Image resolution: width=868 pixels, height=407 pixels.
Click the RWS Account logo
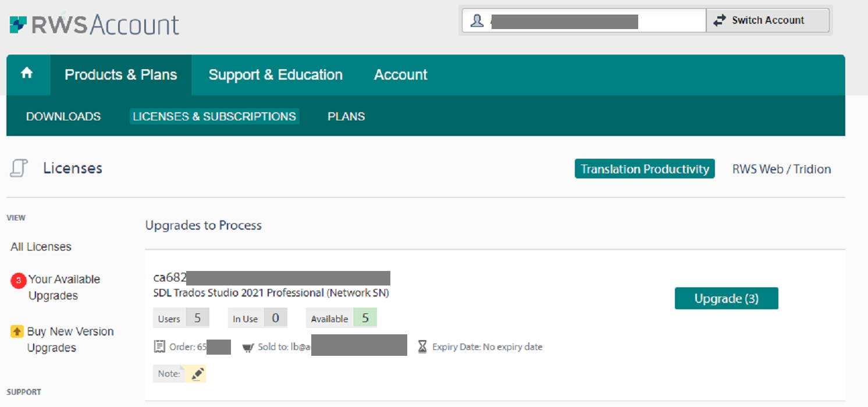pyautogui.click(x=94, y=25)
